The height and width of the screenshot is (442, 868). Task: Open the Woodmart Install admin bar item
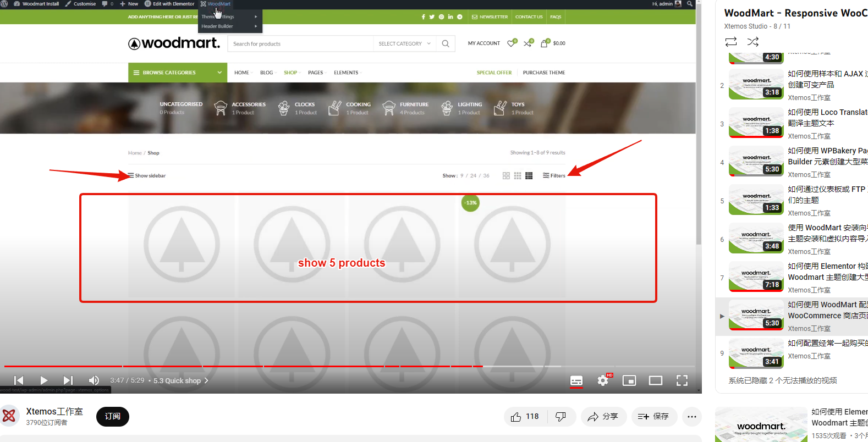(x=36, y=4)
